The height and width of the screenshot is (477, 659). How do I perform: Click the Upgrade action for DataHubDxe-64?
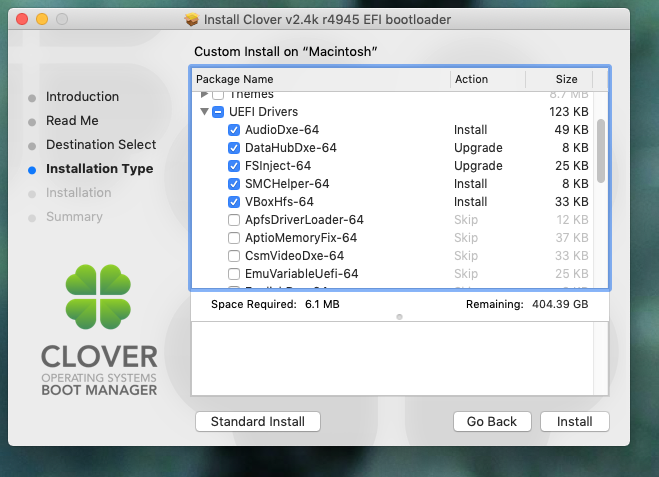point(478,148)
